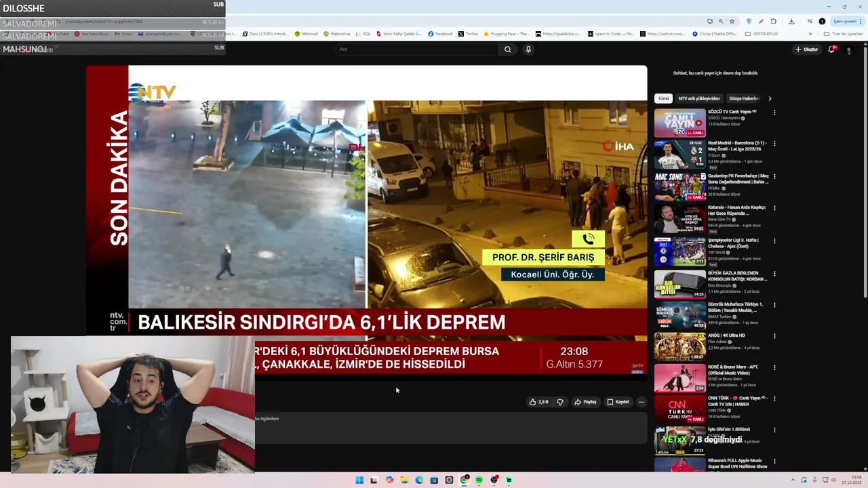Show hidden taskbar tray icons
868x488 pixels.
pyautogui.click(x=794, y=480)
